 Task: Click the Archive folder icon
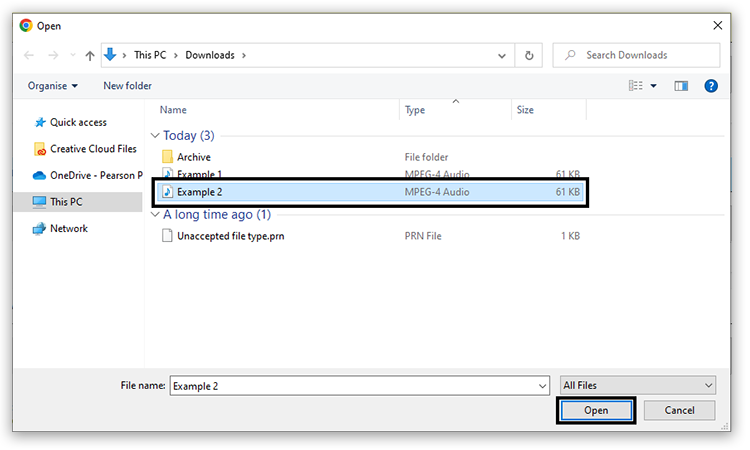[x=167, y=157]
